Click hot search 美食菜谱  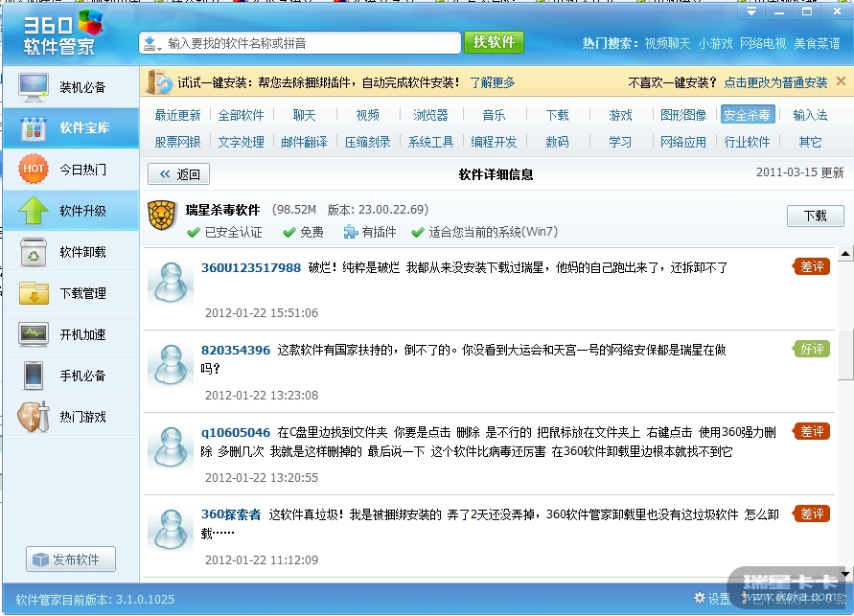(x=817, y=43)
